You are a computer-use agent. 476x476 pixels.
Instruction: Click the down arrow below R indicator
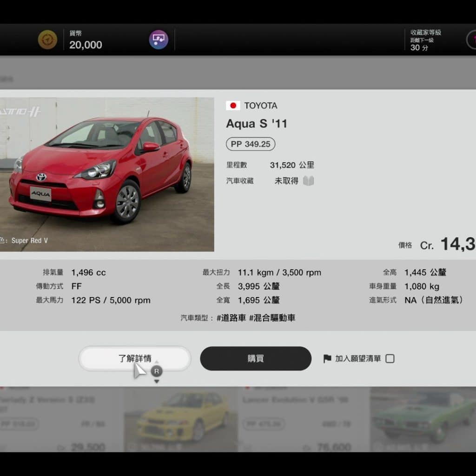pyautogui.click(x=157, y=382)
